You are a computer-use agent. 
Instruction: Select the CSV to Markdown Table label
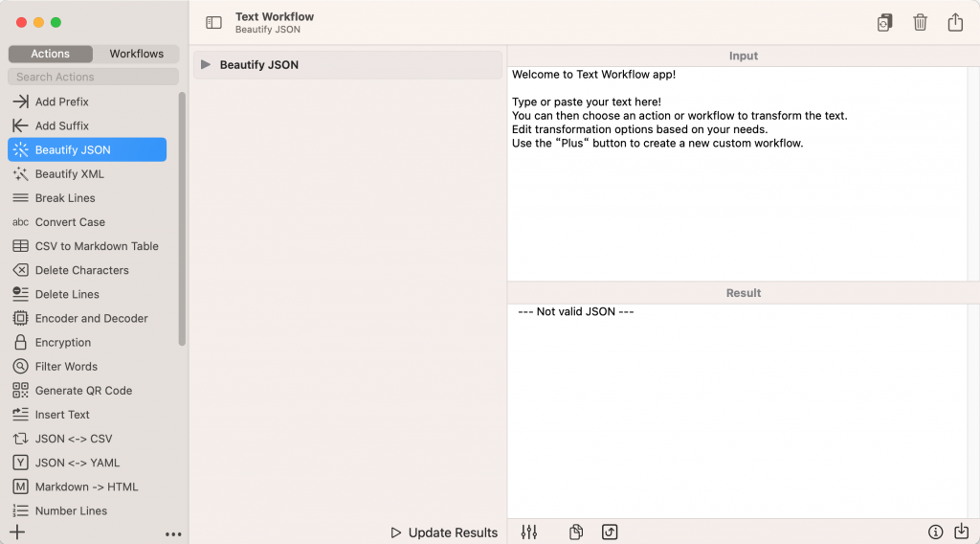97,246
